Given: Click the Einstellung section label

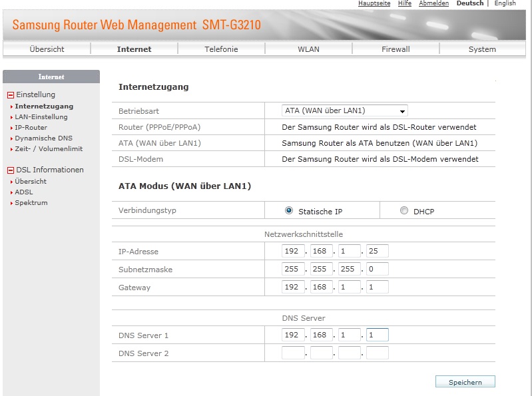Looking at the screenshot, I should pyautogui.click(x=36, y=95).
